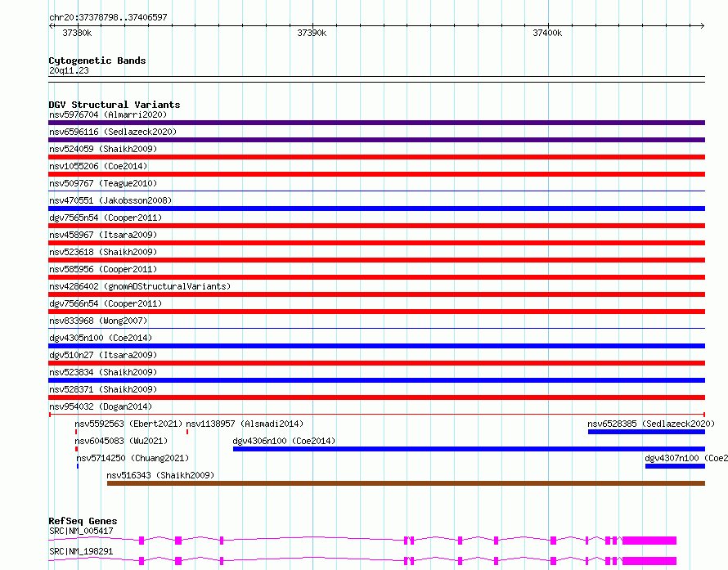The image size is (728, 570).
Task: Select the nsv585956 (Cooper2011) label
Action: (x=103, y=269)
